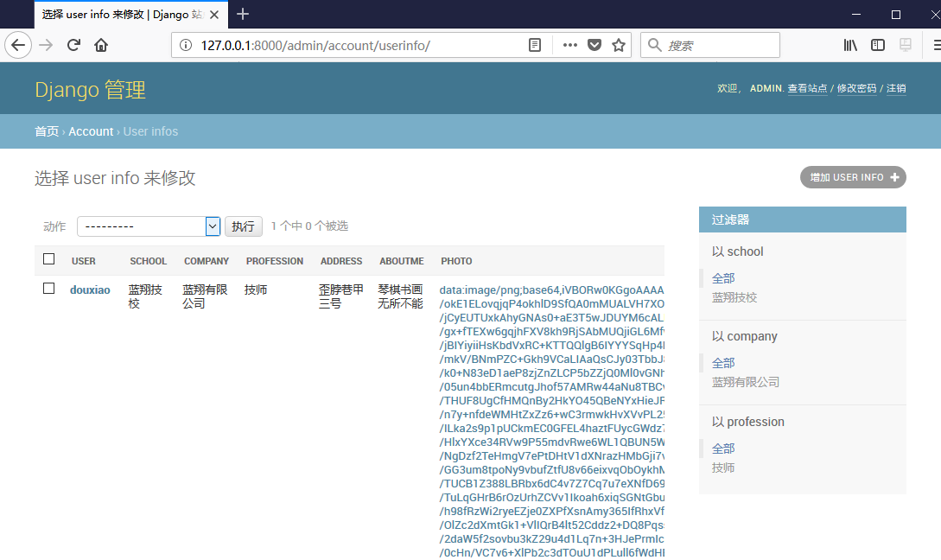Open a new tab with plus button

[243, 14]
